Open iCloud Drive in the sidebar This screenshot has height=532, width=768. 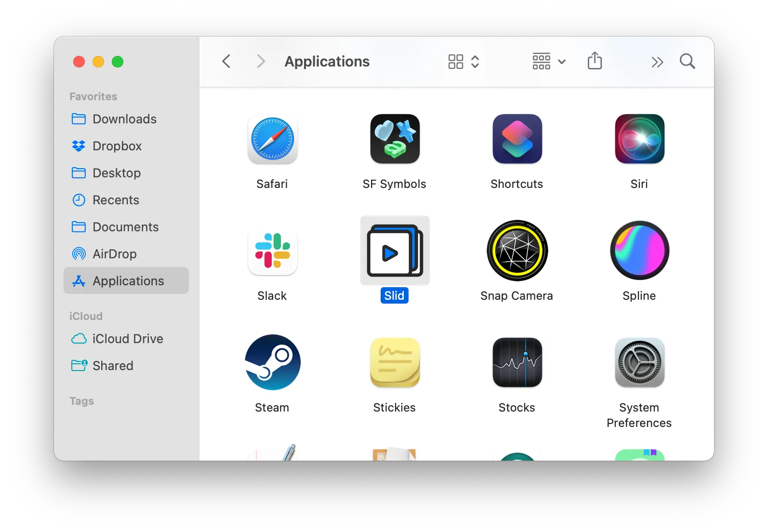point(126,339)
